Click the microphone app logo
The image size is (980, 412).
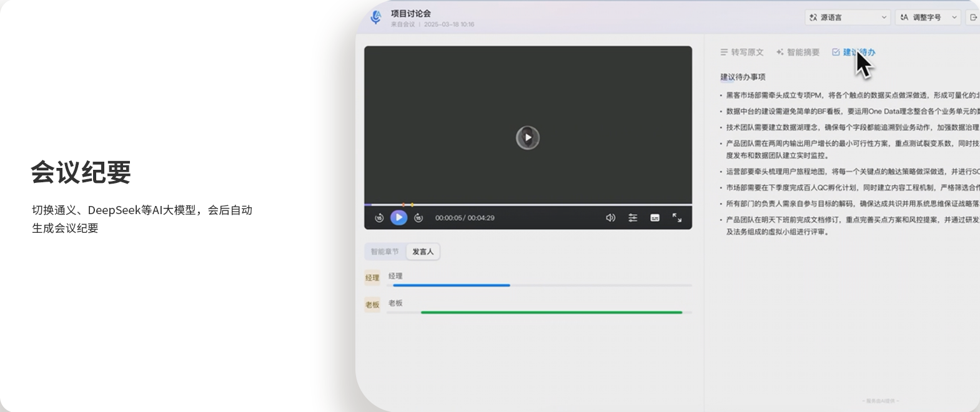pos(376,17)
